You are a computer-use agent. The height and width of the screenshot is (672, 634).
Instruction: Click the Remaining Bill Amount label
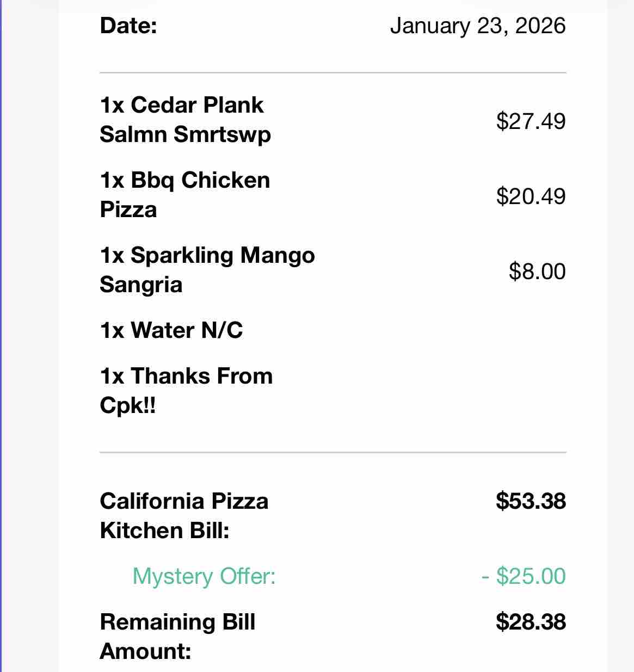(177, 637)
